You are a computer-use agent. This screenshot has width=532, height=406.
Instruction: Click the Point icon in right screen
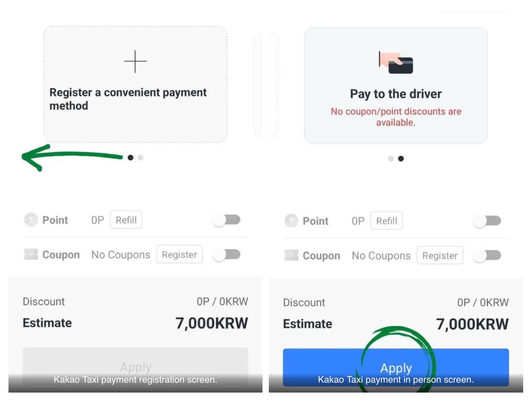click(x=291, y=221)
